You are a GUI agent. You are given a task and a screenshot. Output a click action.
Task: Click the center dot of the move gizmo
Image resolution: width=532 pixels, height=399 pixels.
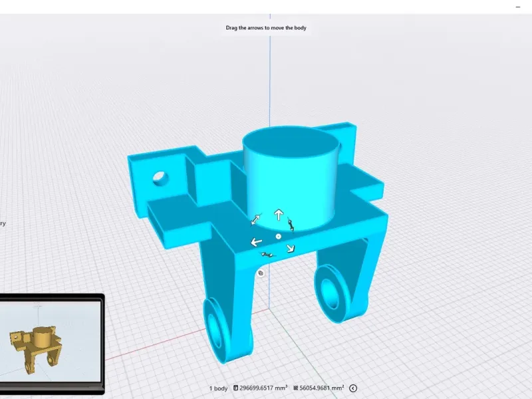(278, 237)
